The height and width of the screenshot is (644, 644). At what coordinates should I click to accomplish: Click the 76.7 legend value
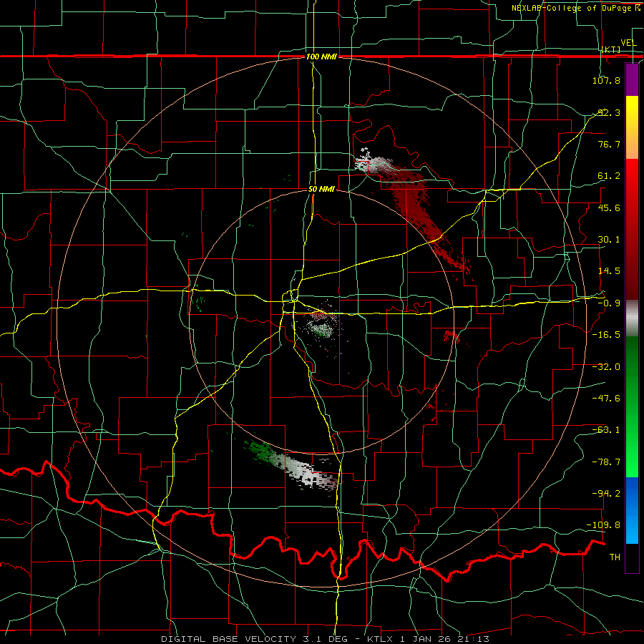(x=609, y=144)
